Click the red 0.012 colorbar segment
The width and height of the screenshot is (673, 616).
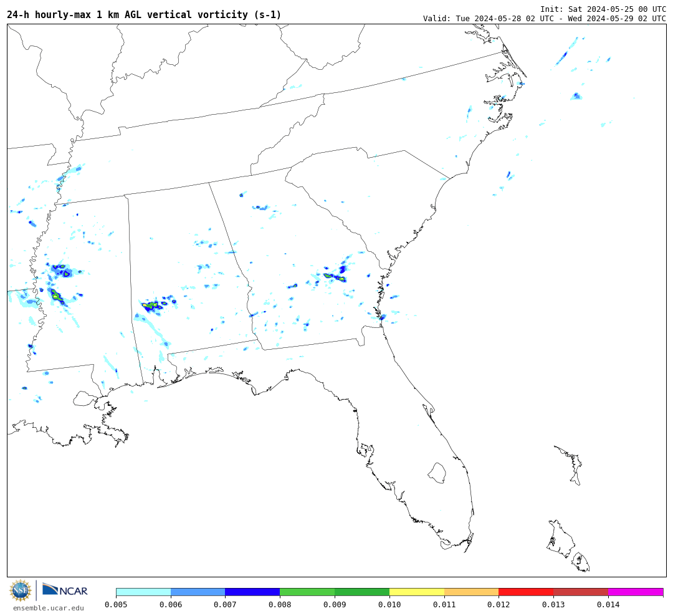click(x=526, y=592)
